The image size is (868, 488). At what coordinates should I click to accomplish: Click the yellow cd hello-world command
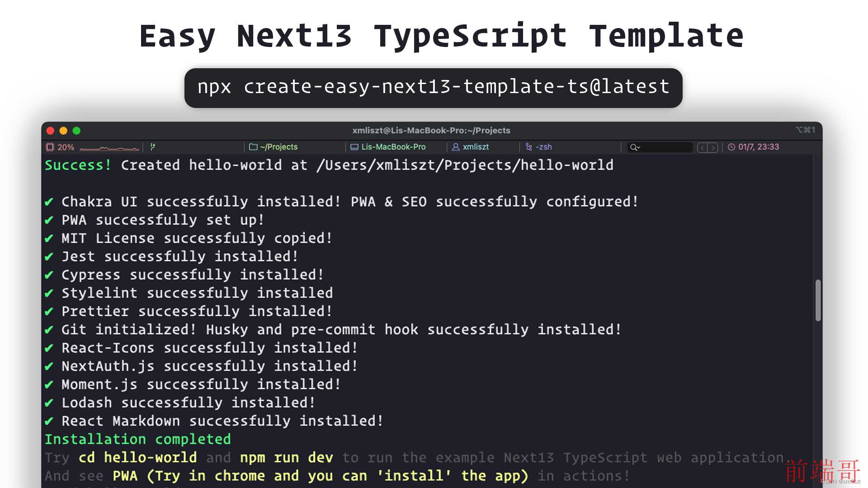pos(138,458)
